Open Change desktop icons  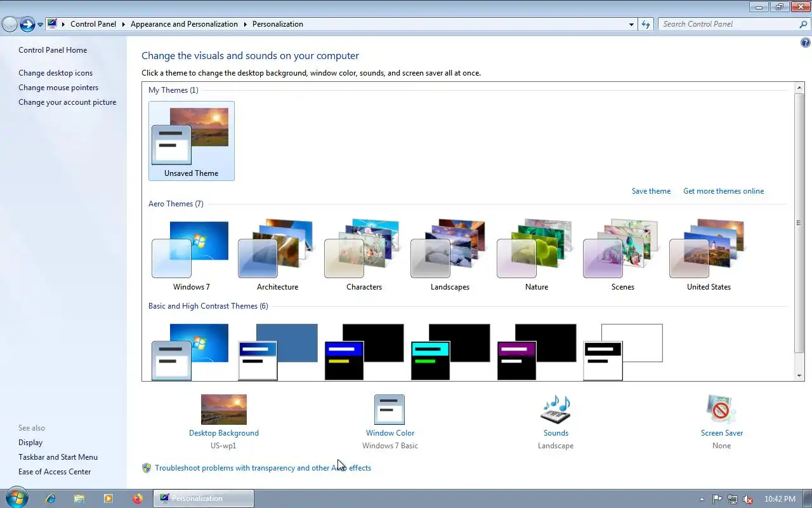click(x=55, y=73)
